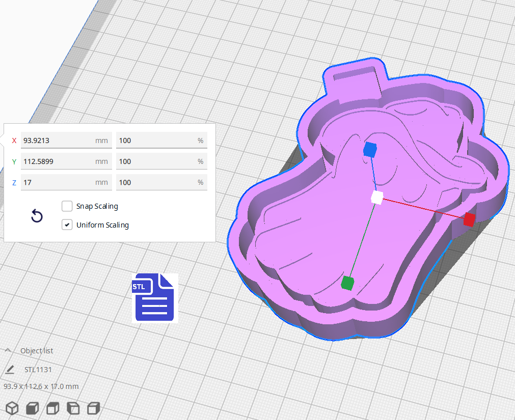Click the red X-axis scale handle
Screen dimensions: 515x420
(x=469, y=219)
